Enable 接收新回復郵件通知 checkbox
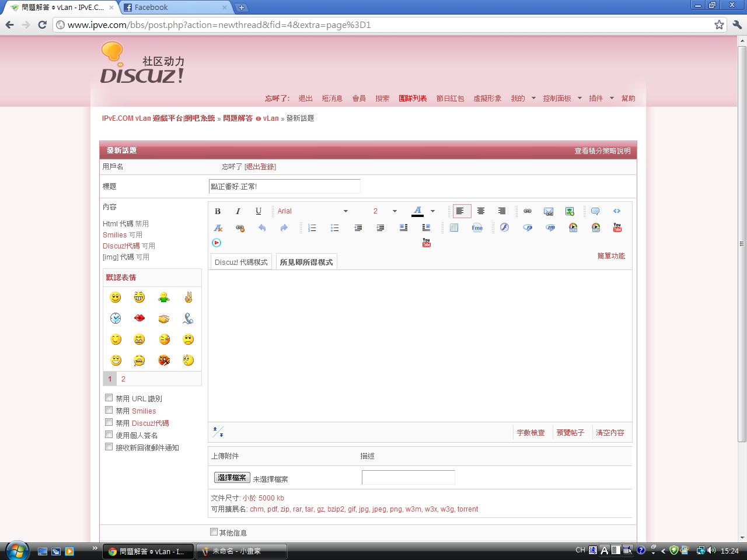Viewport: 747px width, 560px height. click(x=109, y=447)
